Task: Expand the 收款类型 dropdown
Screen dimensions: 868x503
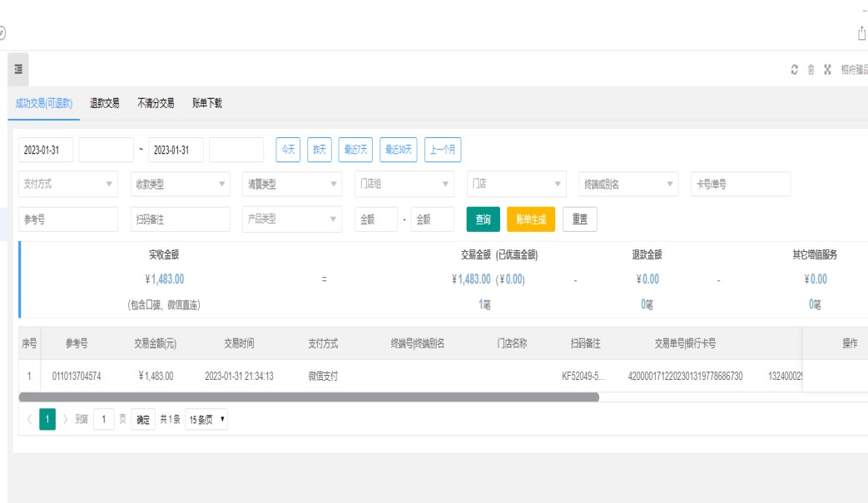Action: pyautogui.click(x=180, y=185)
